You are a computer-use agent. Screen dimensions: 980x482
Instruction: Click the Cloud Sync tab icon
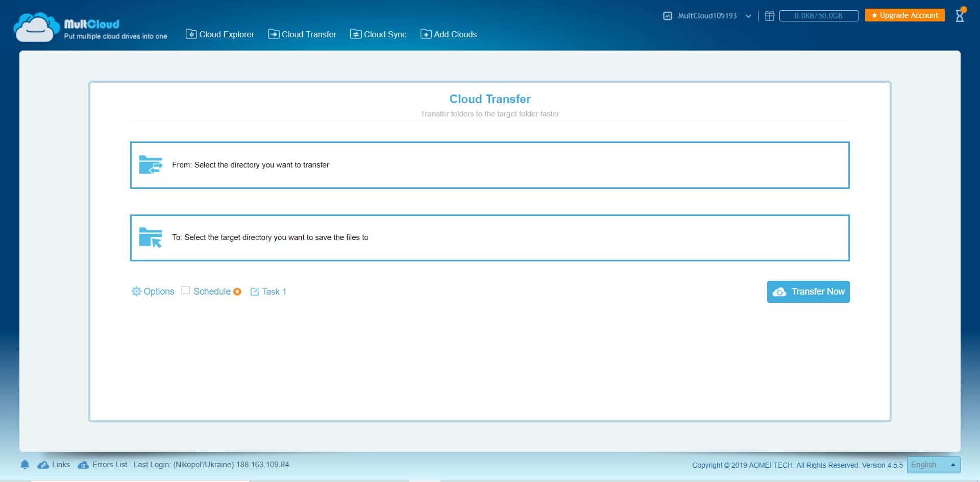356,34
